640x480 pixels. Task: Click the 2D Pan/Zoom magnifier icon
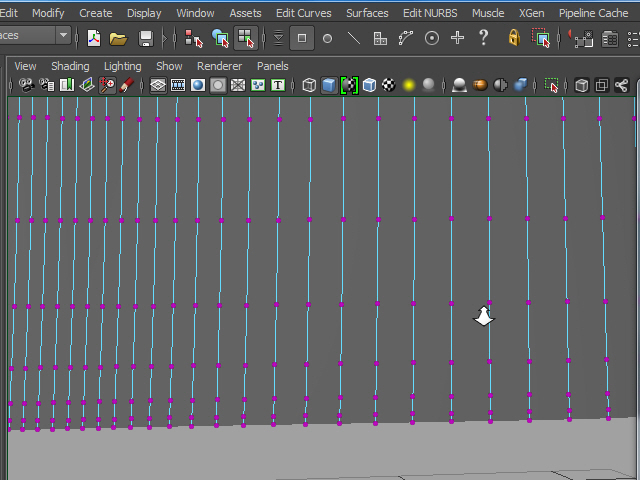pyautogui.click(x=107, y=85)
